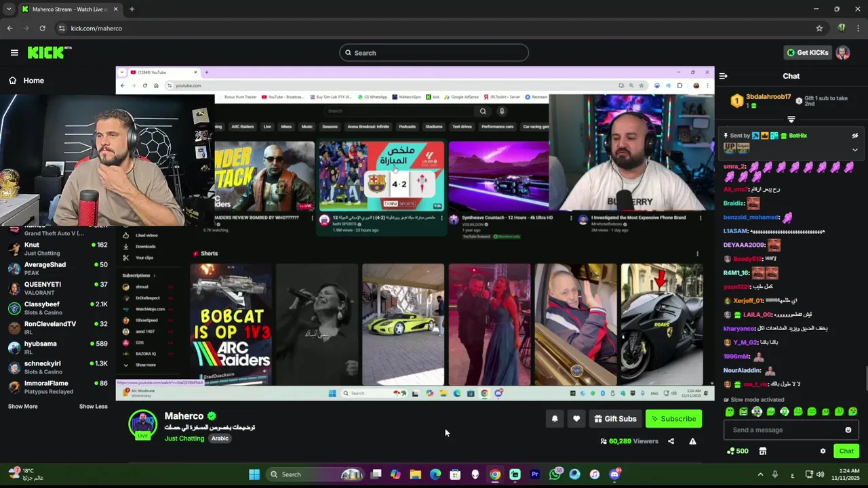The width and height of the screenshot is (868, 488).
Task: Click the Get KICKs button
Action: click(807, 52)
